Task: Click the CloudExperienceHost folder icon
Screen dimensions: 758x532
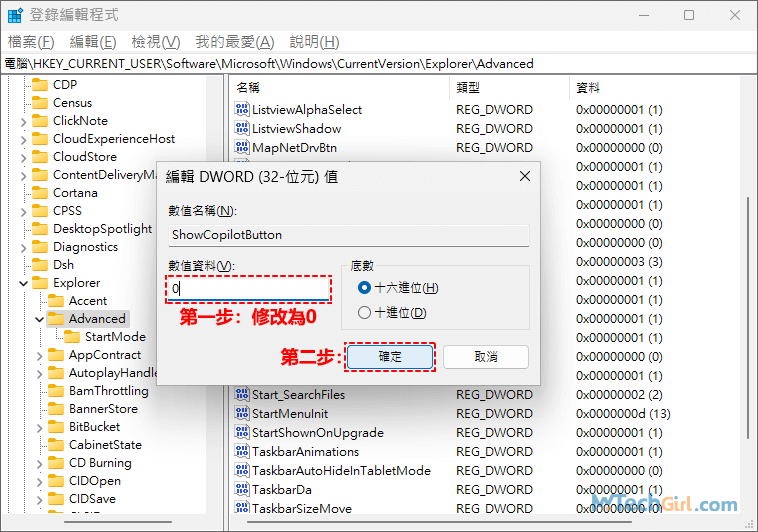Action: (40, 139)
